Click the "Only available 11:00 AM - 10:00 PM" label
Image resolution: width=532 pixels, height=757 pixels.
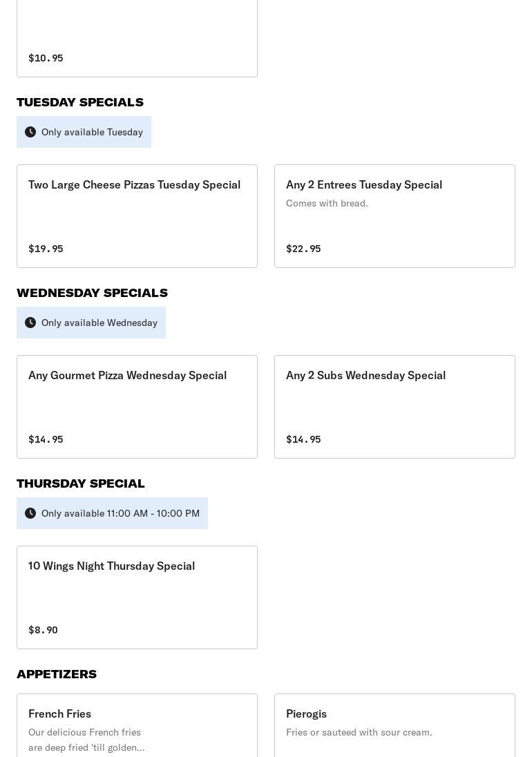tap(120, 513)
